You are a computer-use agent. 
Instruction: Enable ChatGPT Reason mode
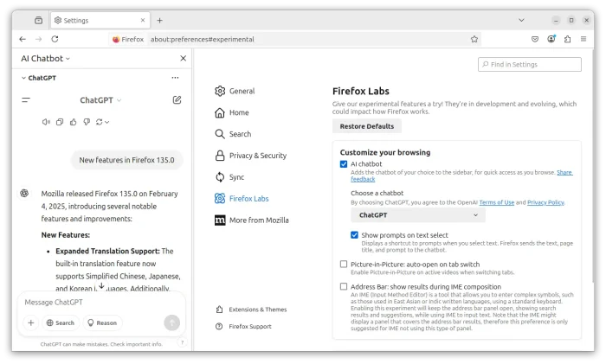102,322
